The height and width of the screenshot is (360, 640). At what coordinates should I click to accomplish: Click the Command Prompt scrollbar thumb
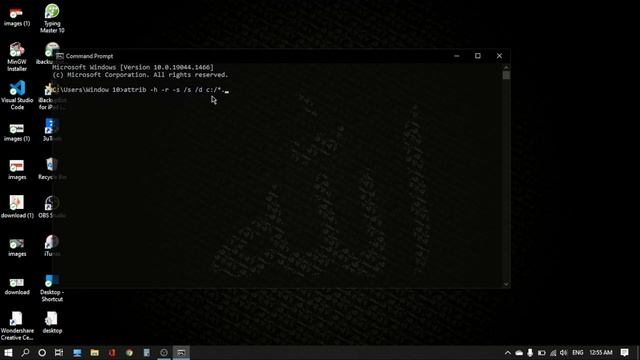tap(506, 76)
